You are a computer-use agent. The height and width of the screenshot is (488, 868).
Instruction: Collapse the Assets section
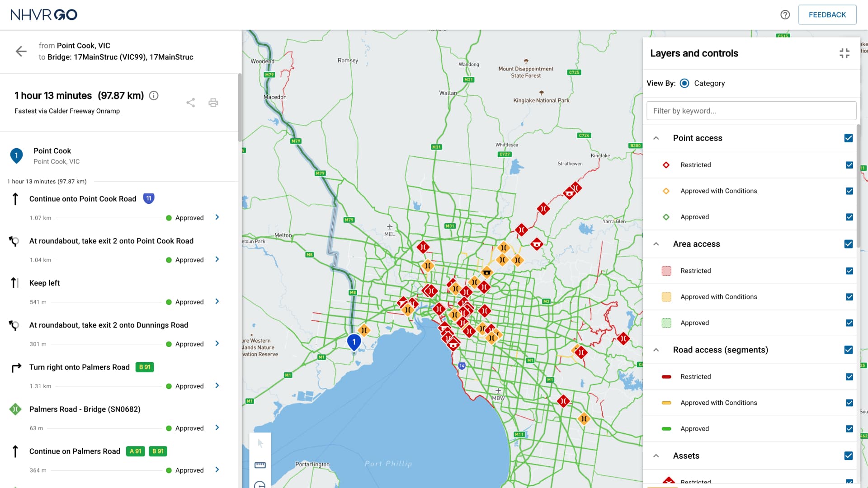click(656, 456)
